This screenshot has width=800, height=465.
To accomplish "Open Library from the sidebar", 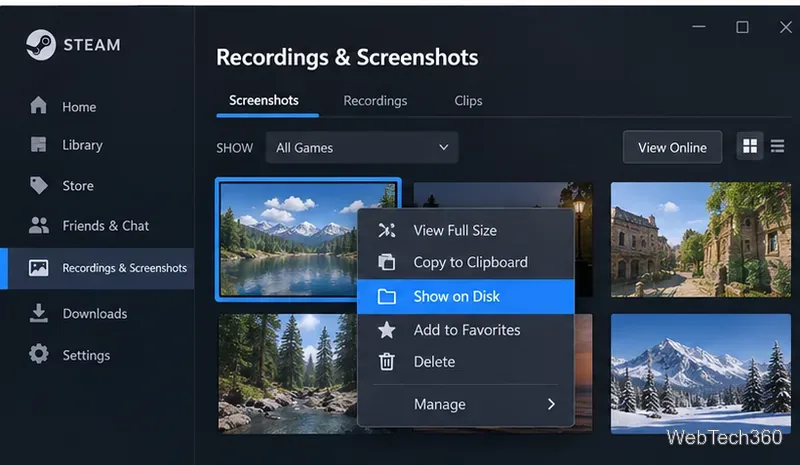I will pyautogui.click(x=97, y=145).
